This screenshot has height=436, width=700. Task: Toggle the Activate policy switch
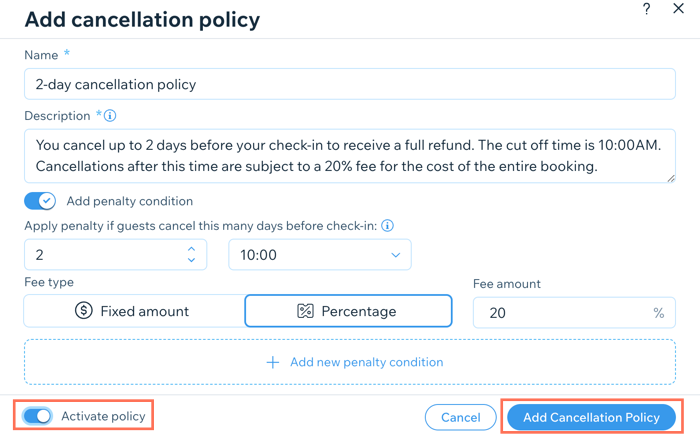point(38,416)
